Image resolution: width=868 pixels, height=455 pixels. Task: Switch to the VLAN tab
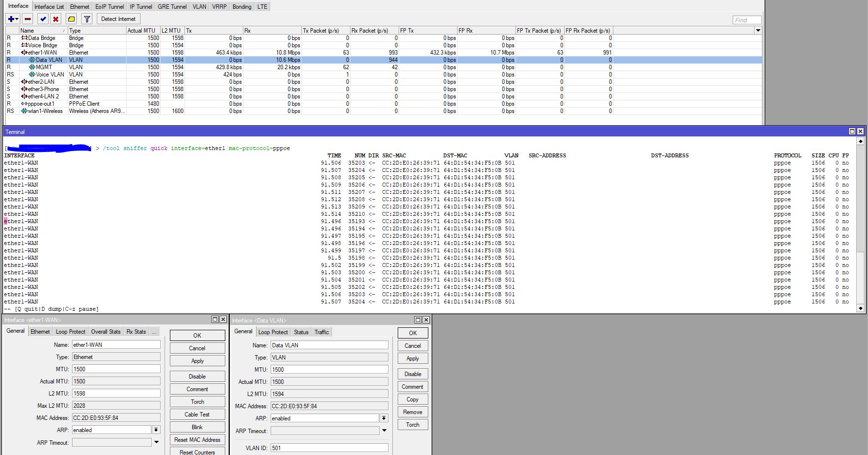(199, 7)
